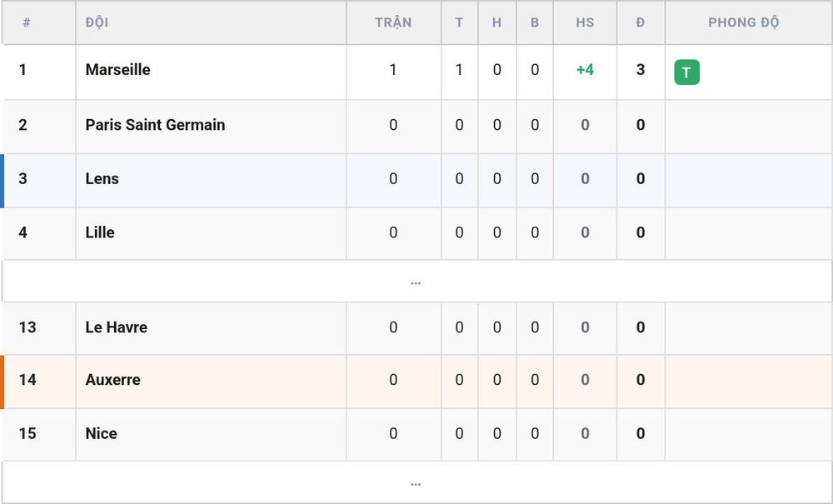Select the Lens team name
The height and width of the screenshot is (504, 833).
pos(102,178)
